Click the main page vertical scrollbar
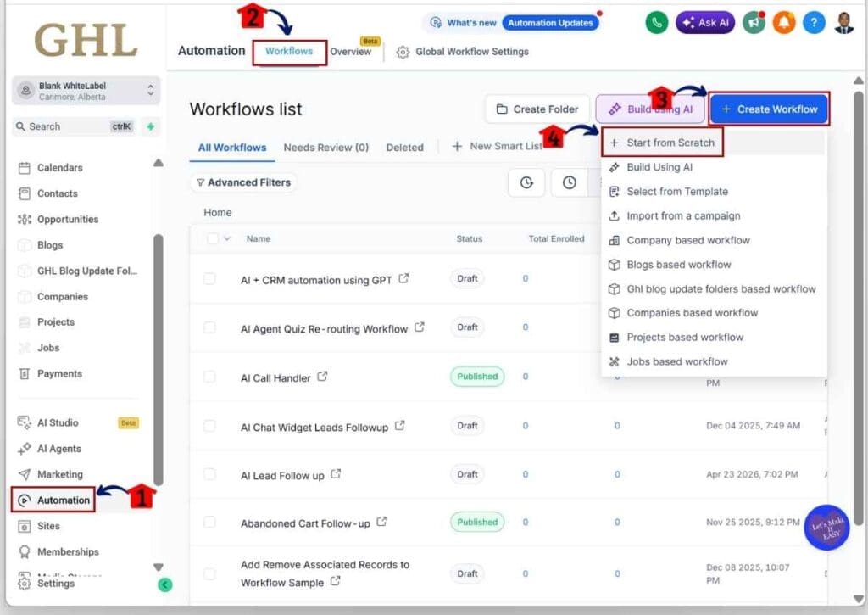Screen dimensions: 868x615 [x=858, y=307]
